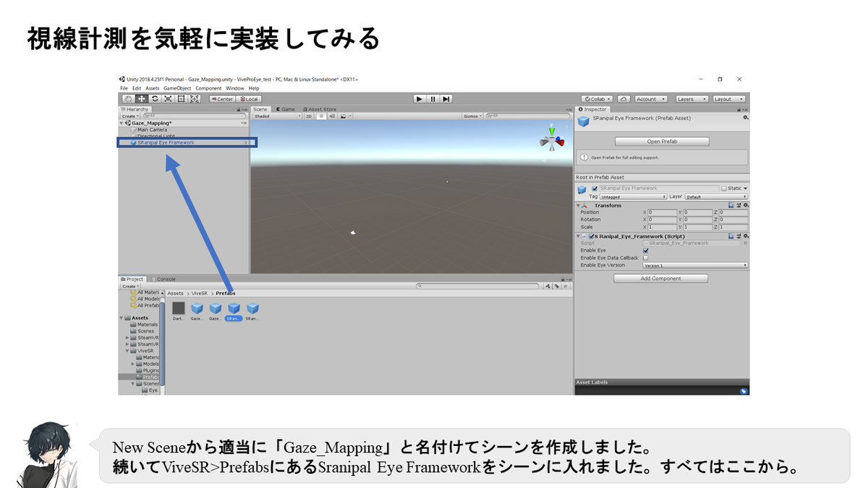Click the Position X input field

(x=663, y=213)
